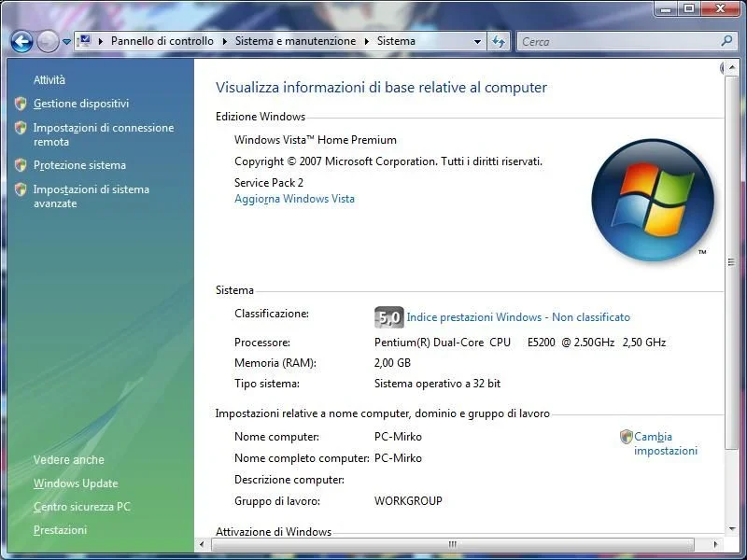Open Indice prestazioni Windows link
The height and width of the screenshot is (560, 747).
click(x=518, y=317)
